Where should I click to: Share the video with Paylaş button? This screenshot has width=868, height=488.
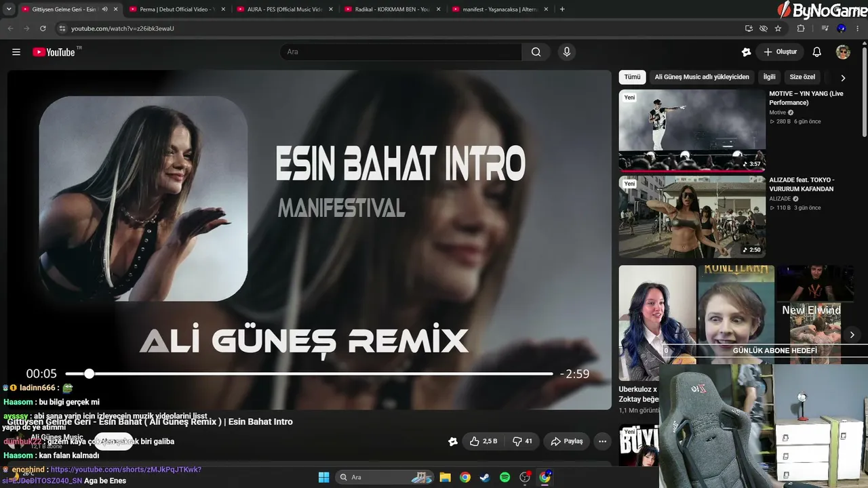567,441
